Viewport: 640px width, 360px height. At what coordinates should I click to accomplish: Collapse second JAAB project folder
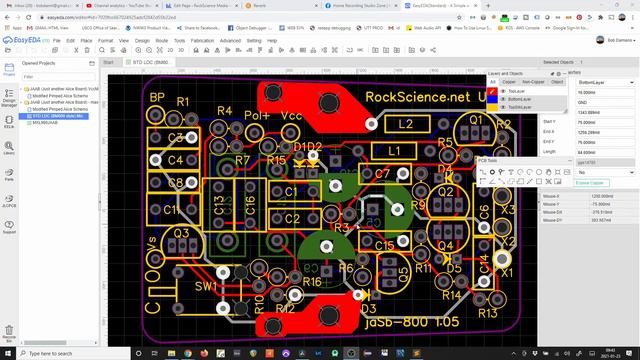(x=21, y=102)
